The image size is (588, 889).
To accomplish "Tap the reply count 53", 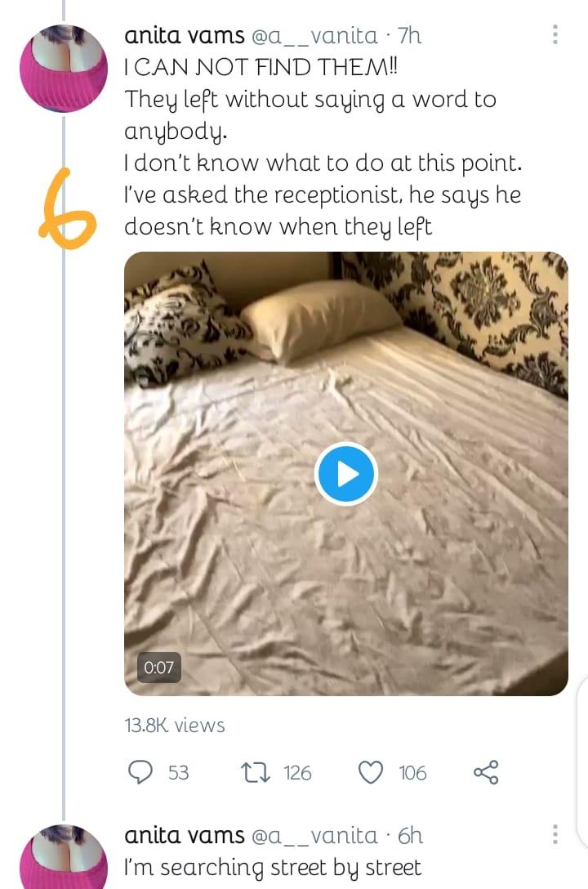I will (178, 772).
